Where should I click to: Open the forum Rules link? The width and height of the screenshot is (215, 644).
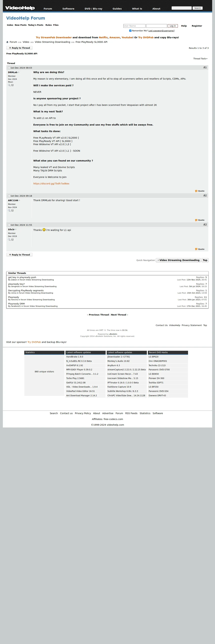[x=49, y=25]
